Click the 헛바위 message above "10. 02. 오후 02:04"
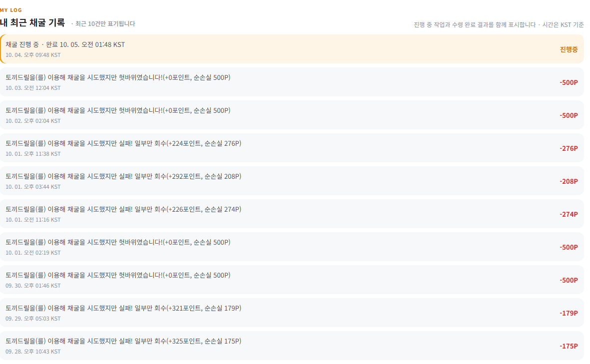 point(118,110)
